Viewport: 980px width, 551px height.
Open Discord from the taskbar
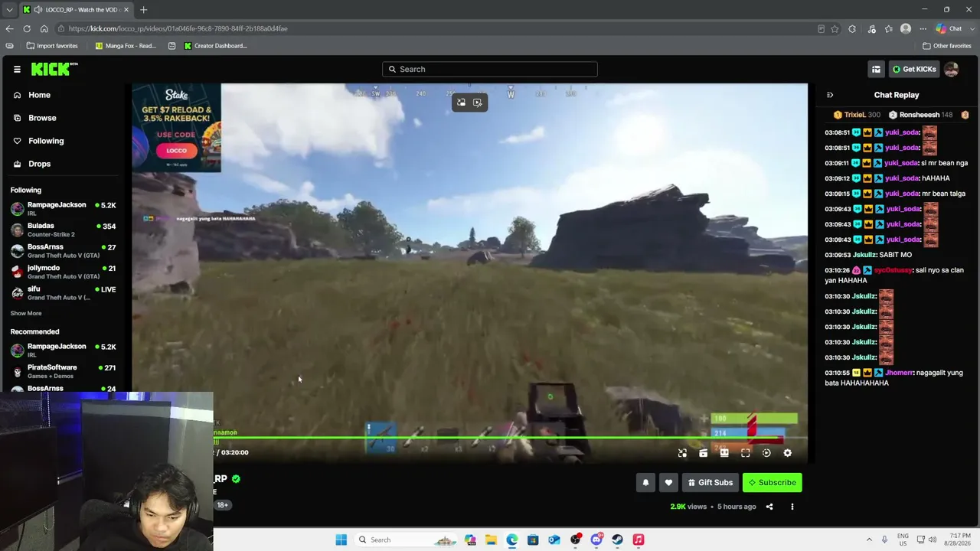(x=596, y=540)
